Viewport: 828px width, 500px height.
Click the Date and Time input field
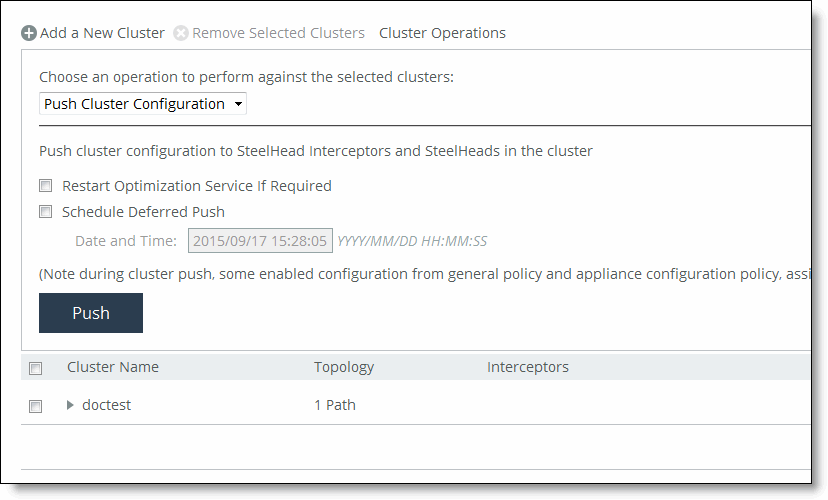260,241
